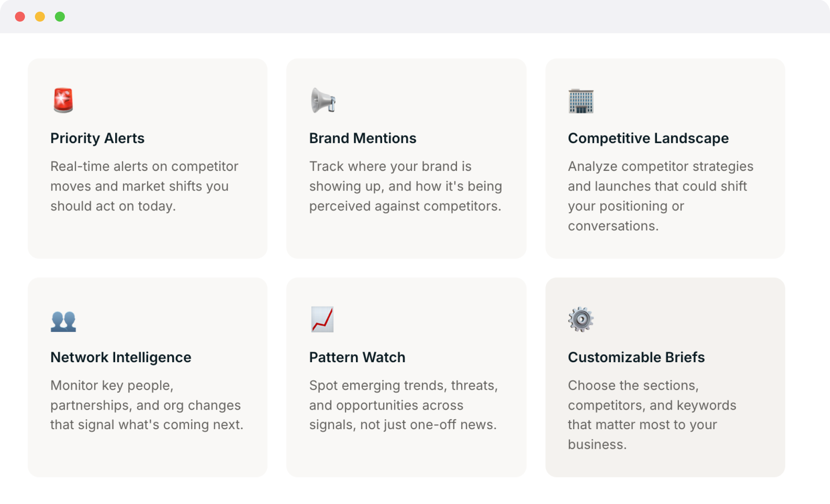The image size is (830, 504).
Task: Click the Pattern Watch description paragraph
Action: (403, 405)
